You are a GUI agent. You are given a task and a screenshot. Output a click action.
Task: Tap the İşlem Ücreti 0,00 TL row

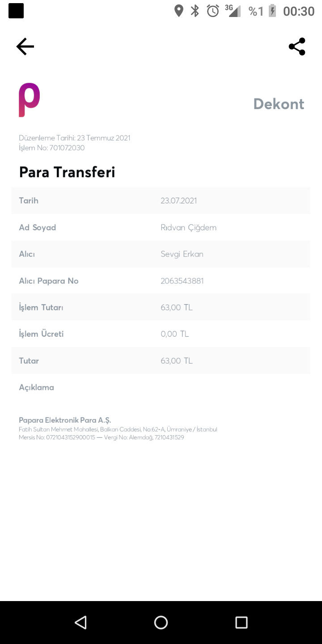click(161, 334)
